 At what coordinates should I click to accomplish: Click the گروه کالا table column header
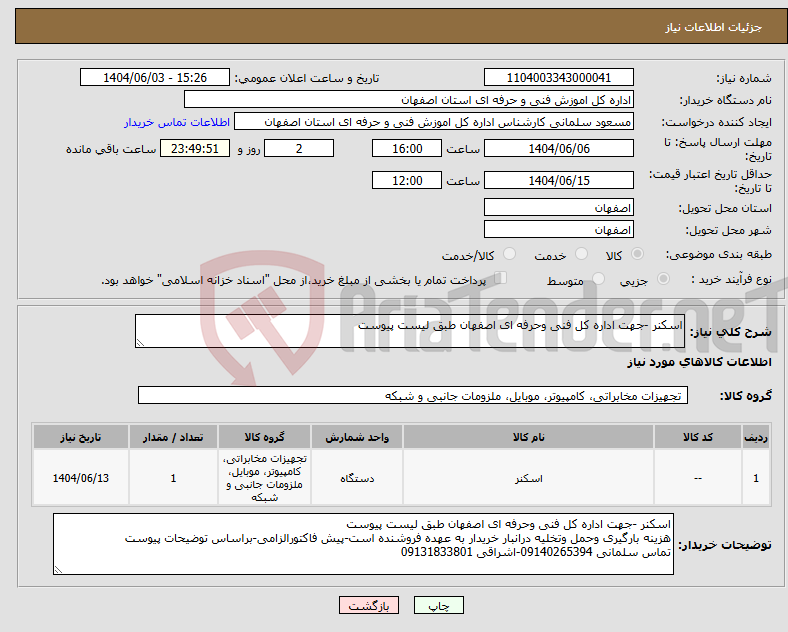pyautogui.click(x=264, y=437)
